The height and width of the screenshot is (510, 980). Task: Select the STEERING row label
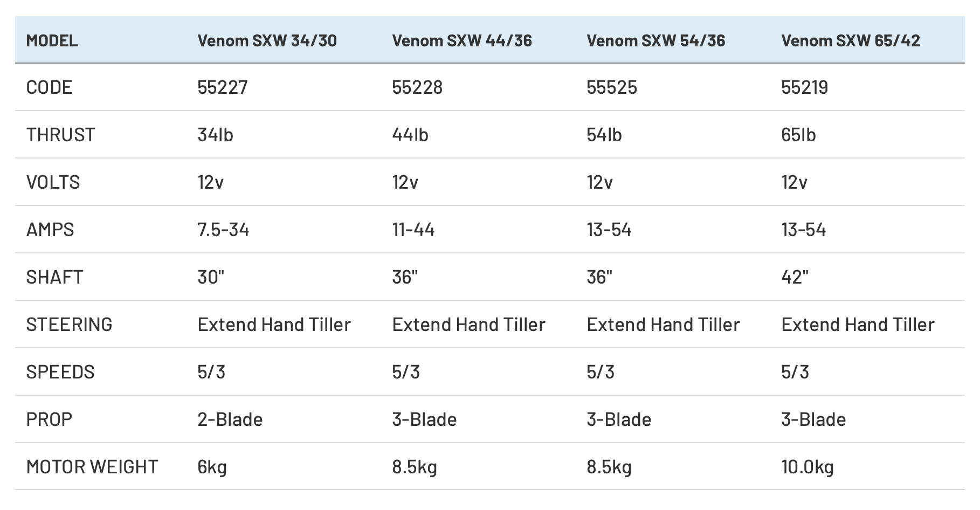pyautogui.click(x=70, y=325)
